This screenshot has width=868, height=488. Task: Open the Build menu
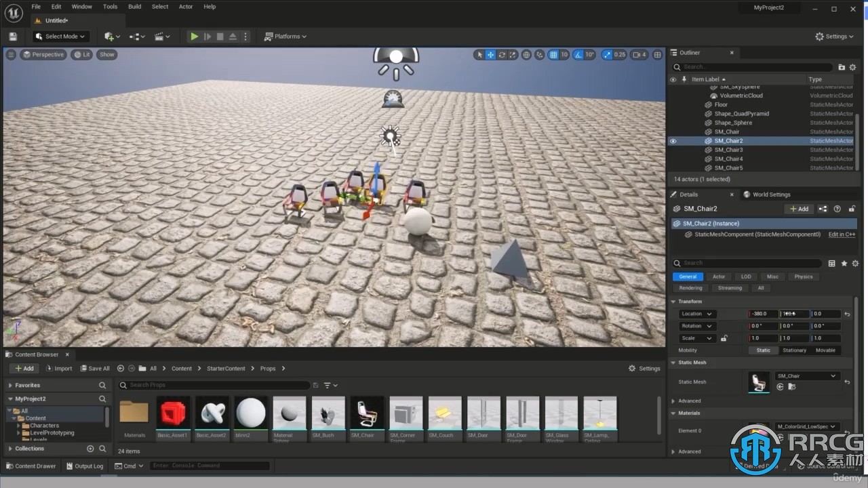135,7
